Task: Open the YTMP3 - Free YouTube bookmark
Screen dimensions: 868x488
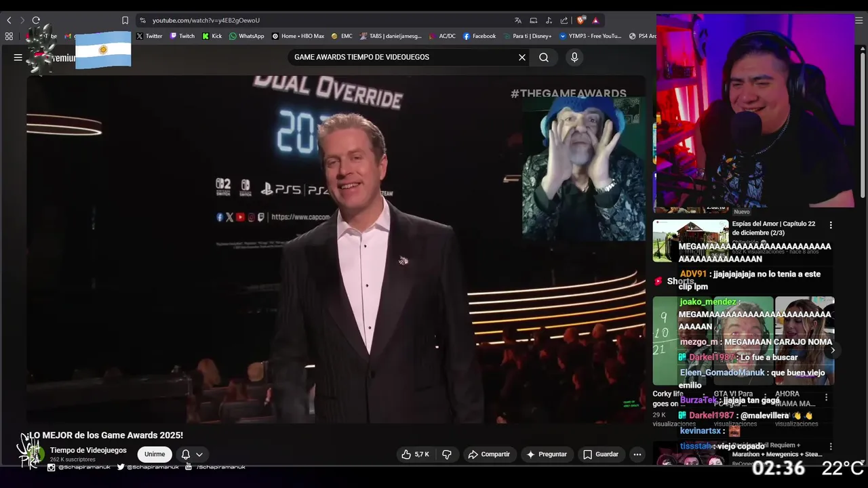Action: (x=591, y=36)
